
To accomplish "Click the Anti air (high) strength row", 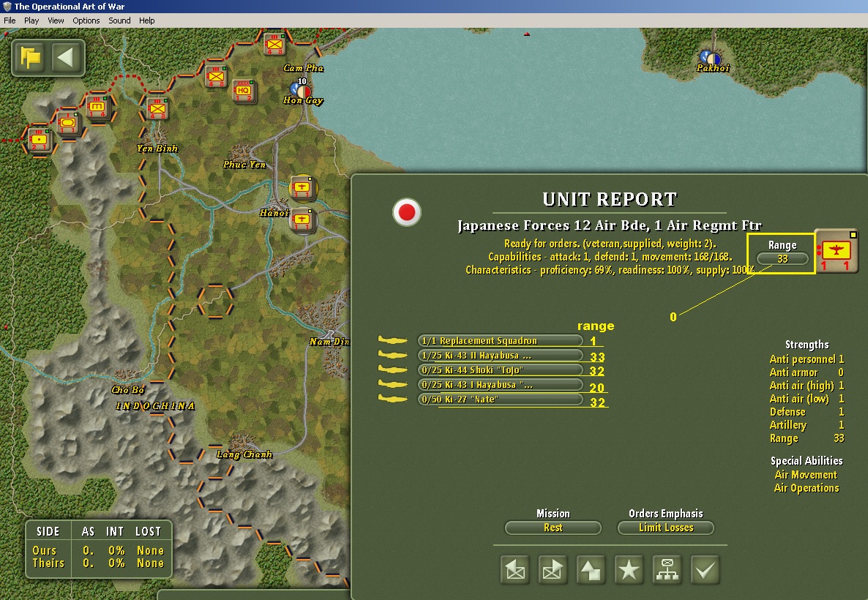I will click(807, 386).
